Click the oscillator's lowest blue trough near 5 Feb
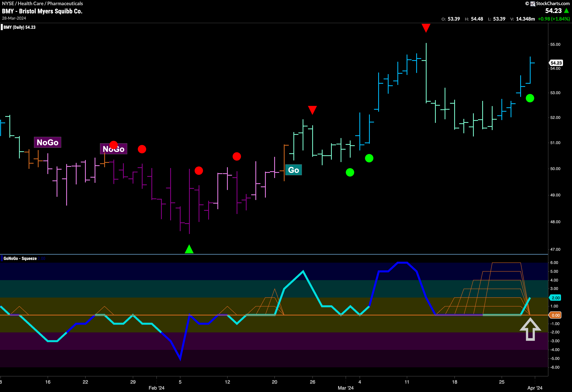572x392 pixels. click(x=180, y=359)
